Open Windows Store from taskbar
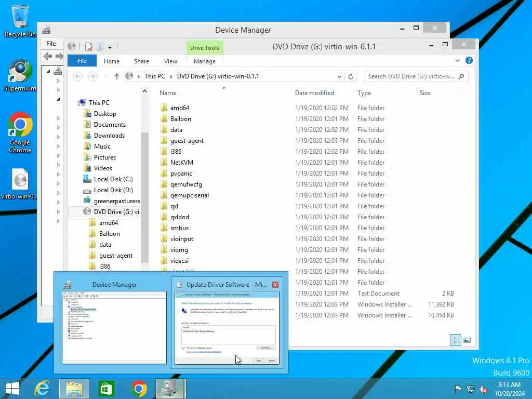This screenshot has width=532, height=399. 106,389
